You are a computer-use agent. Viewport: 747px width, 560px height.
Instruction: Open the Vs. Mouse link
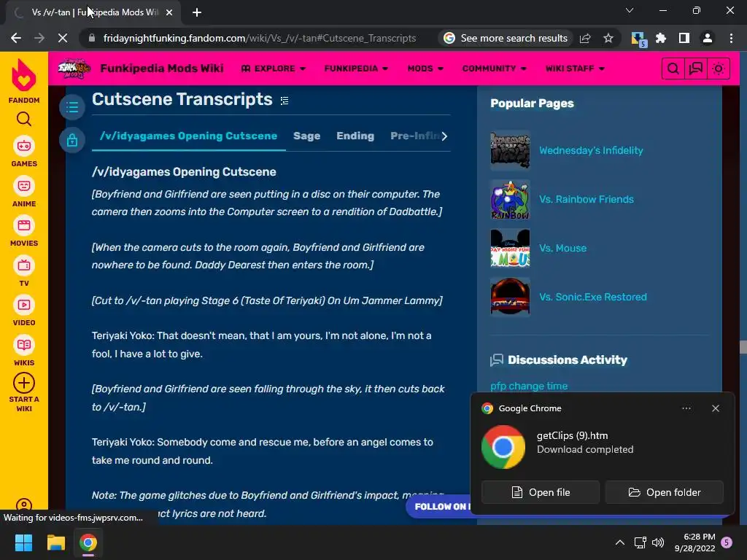tap(562, 248)
